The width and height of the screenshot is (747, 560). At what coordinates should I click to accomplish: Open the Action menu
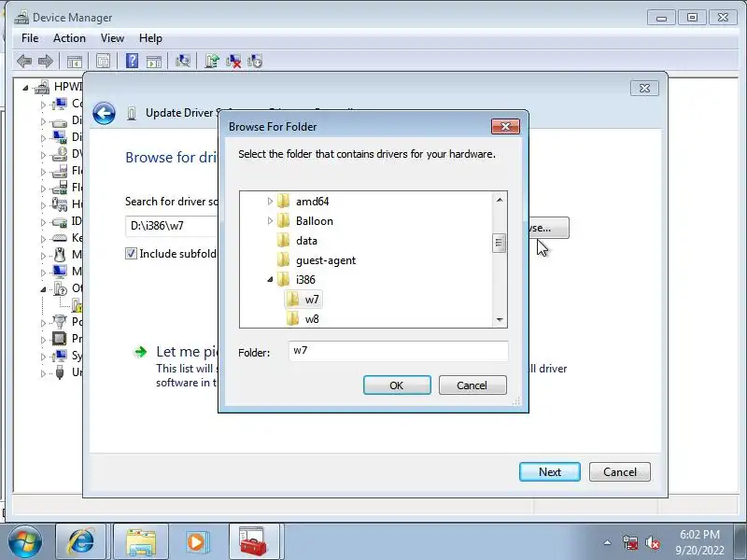tap(69, 38)
